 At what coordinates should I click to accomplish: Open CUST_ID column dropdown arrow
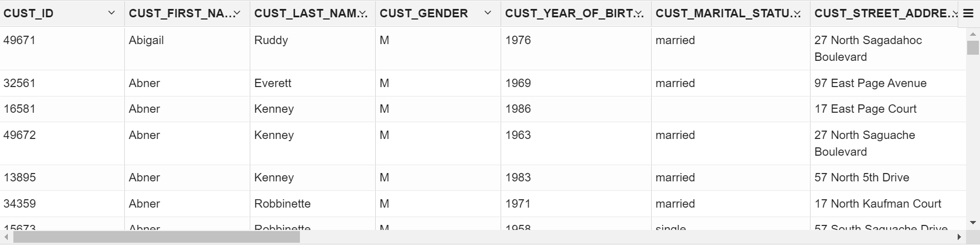point(111,13)
